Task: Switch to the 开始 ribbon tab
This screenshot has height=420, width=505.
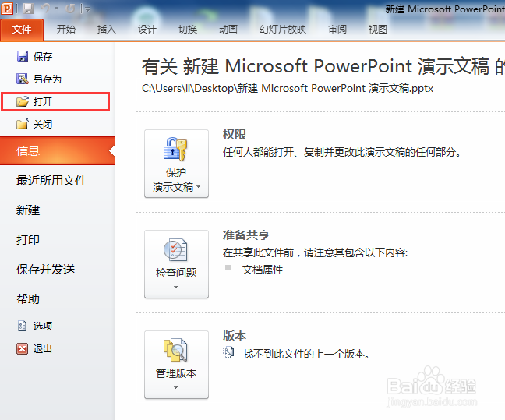Action: [66, 30]
